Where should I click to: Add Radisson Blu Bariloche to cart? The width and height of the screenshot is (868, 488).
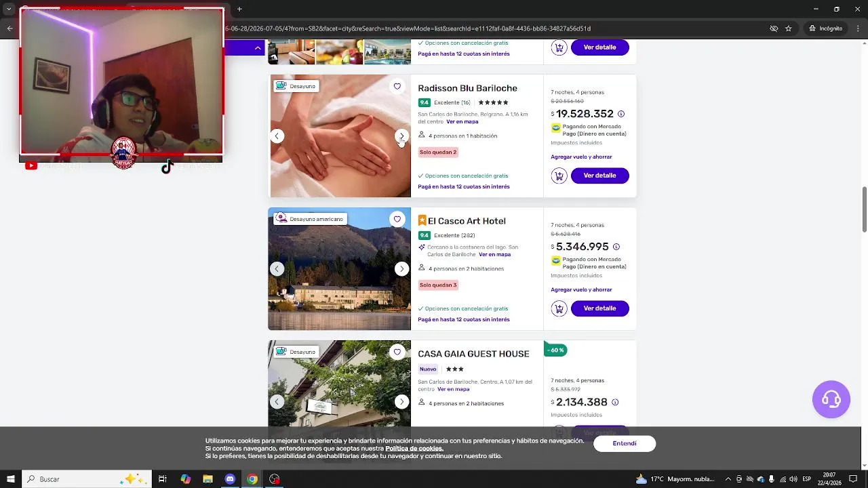pos(559,176)
